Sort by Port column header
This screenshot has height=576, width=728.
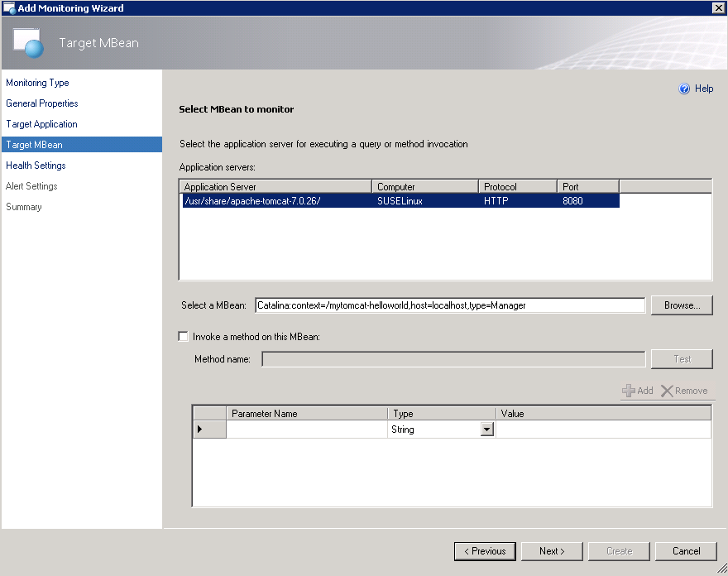pos(588,187)
